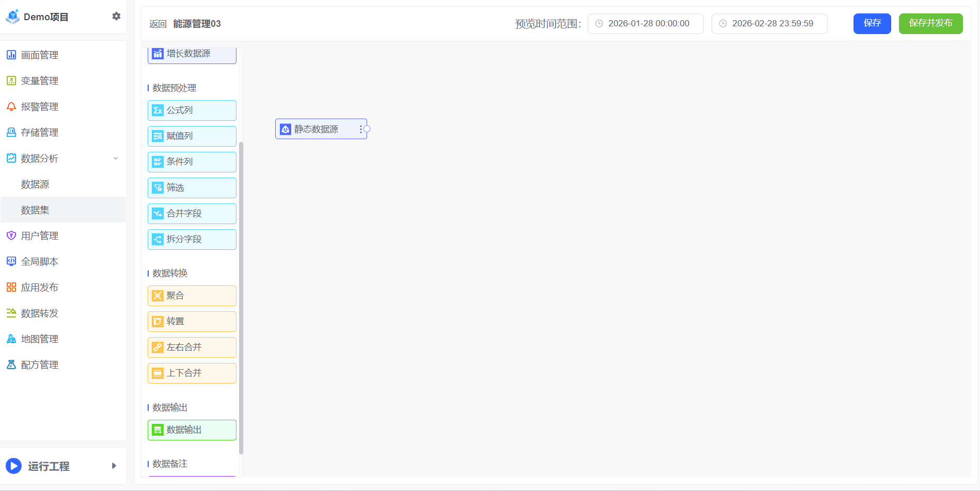The height and width of the screenshot is (491, 980).
Task: Click the settings gear beside Demo项目
Action: [x=116, y=17]
